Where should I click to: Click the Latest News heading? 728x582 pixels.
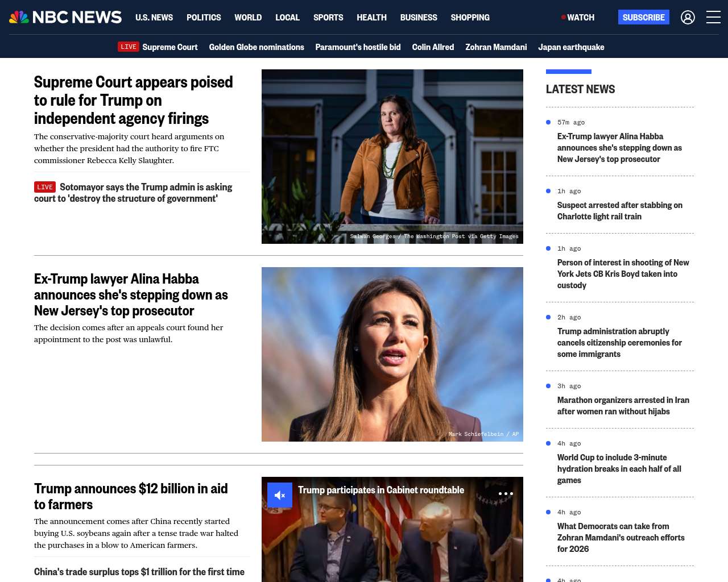(x=580, y=89)
